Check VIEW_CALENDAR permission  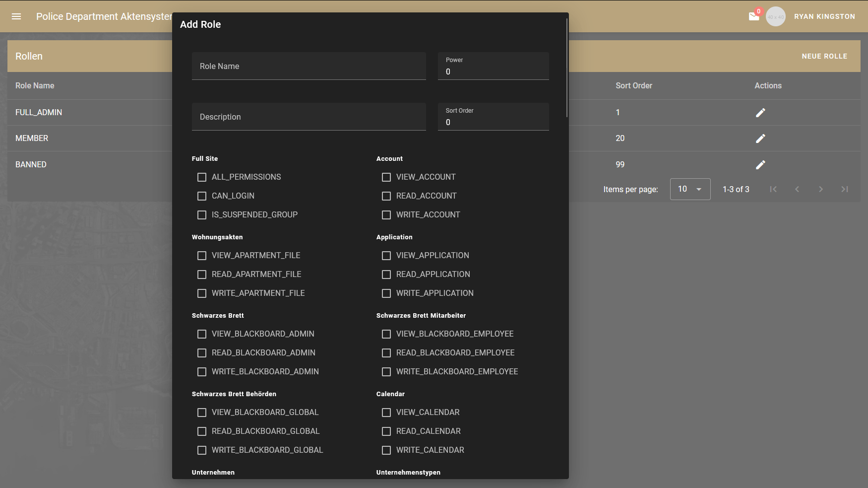pos(386,413)
